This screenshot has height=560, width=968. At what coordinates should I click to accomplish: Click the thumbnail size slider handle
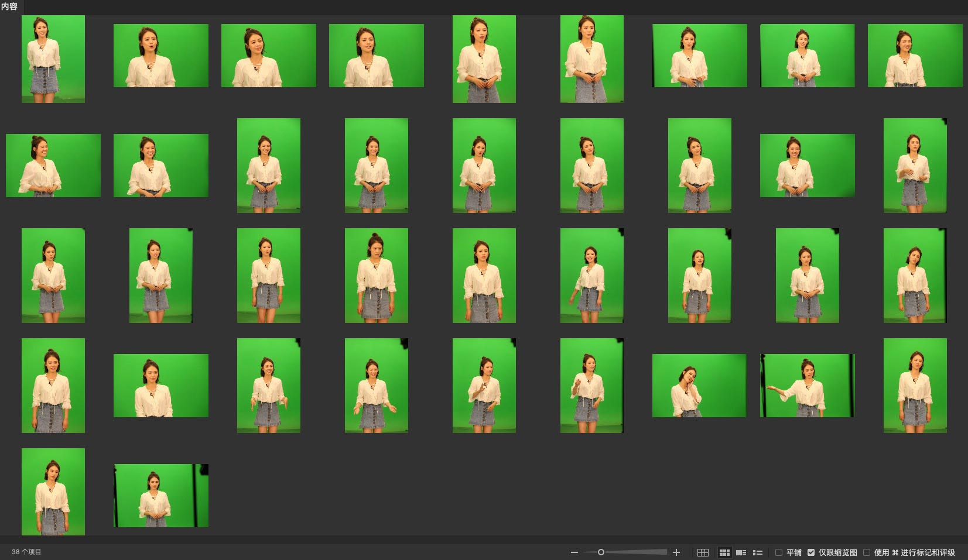point(601,552)
